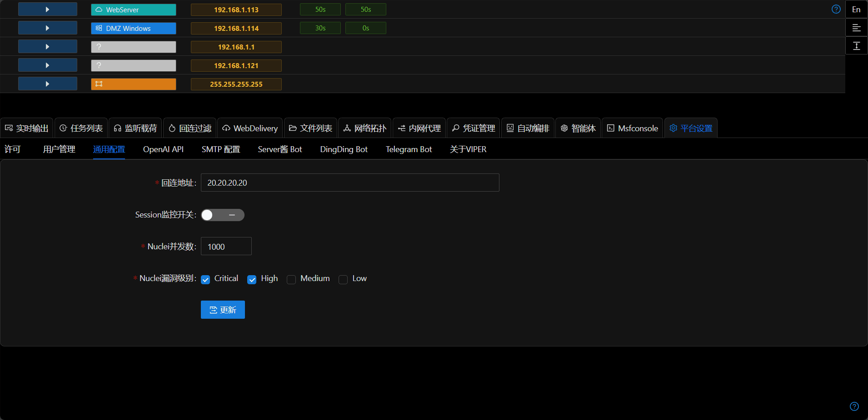Select the 通用配置 sub-tab
The image size is (868, 420).
[109, 149]
